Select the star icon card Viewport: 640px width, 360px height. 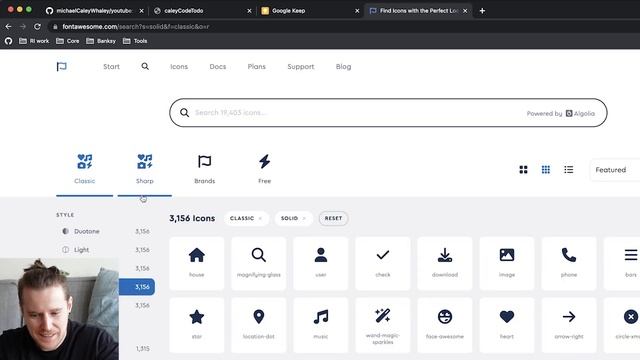click(197, 325)
